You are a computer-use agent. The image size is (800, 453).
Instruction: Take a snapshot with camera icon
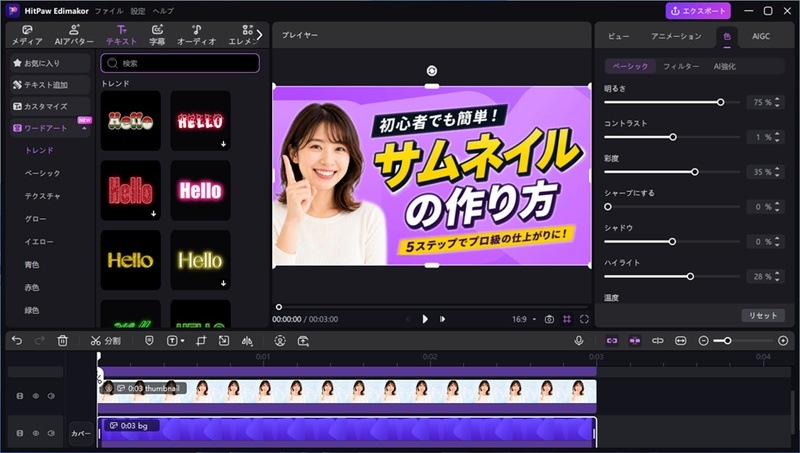click(x=549, y=319)
